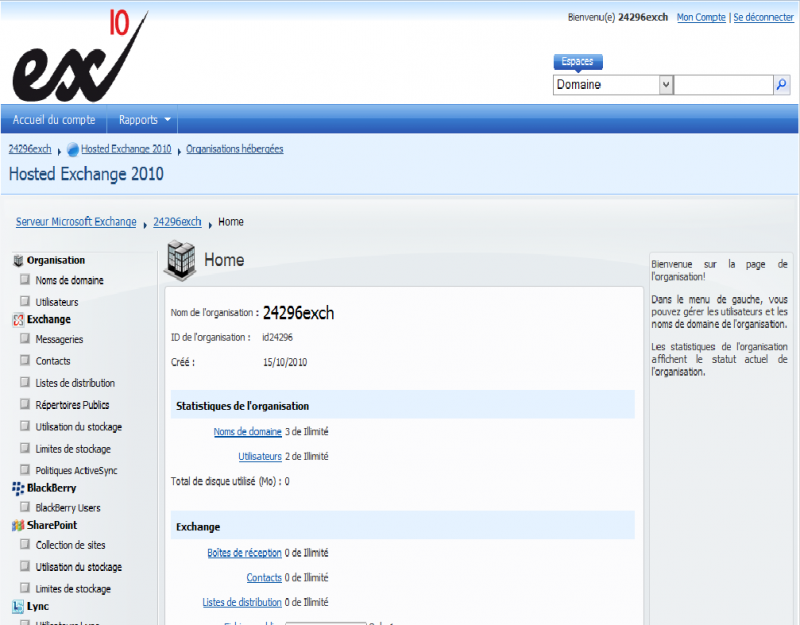Click the search magnifier icon
Image resolution: width=800 pixels, height=625 pixels.
pyautogui.click(x=783, y=84)
